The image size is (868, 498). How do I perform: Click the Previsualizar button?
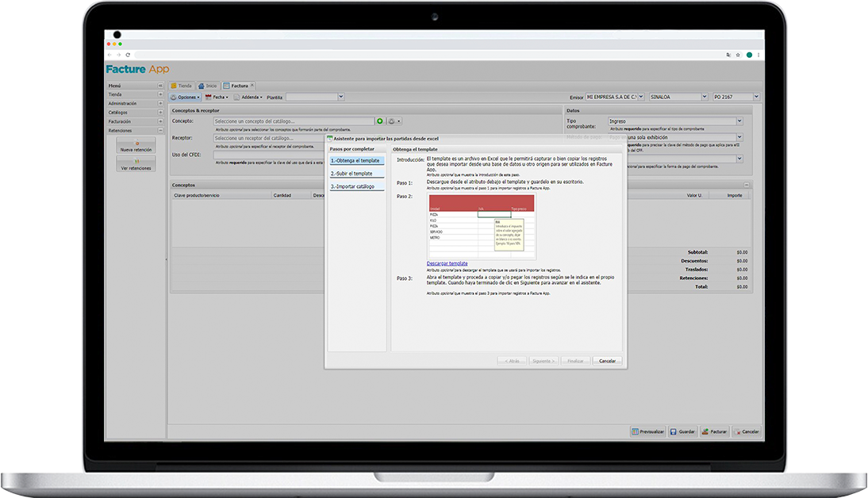(x=647, y=432)
